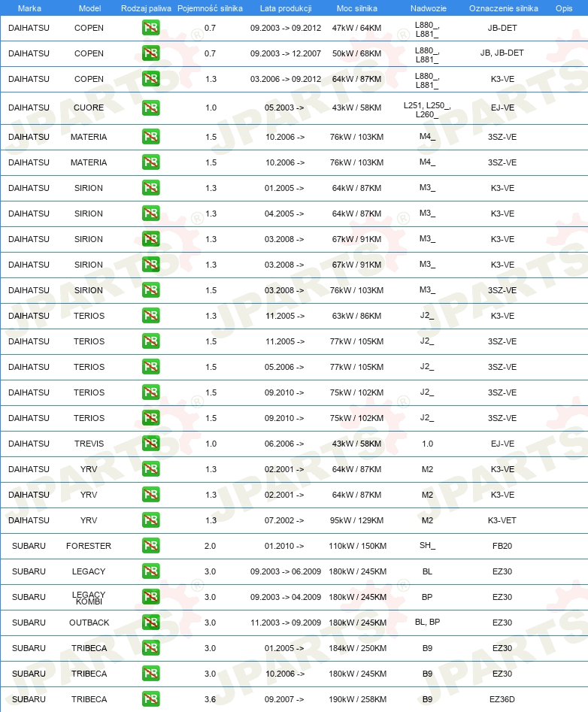
Task: Click the EZ36D engine code cell
Action: [502, 699]
